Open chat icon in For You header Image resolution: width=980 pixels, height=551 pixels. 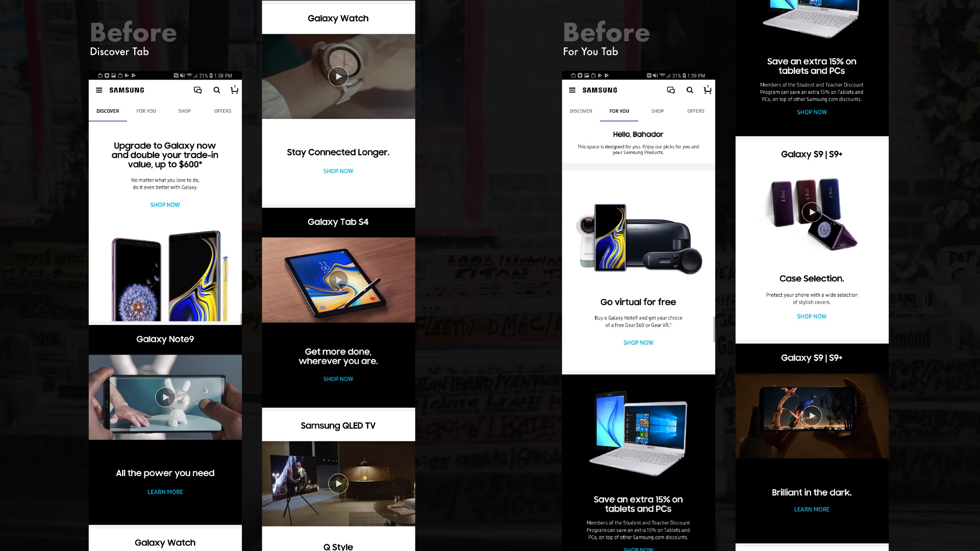(x=671, y=90)
